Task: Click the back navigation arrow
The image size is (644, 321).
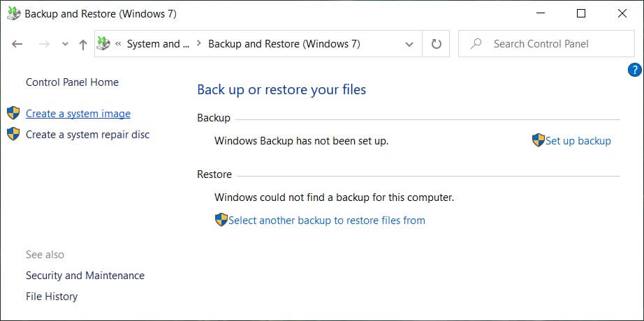Action: (x=17, y=44)
